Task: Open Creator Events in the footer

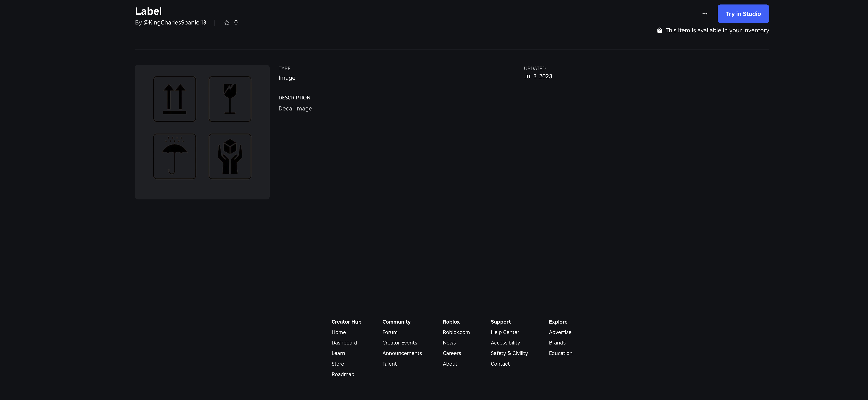Action: point(399,343)
